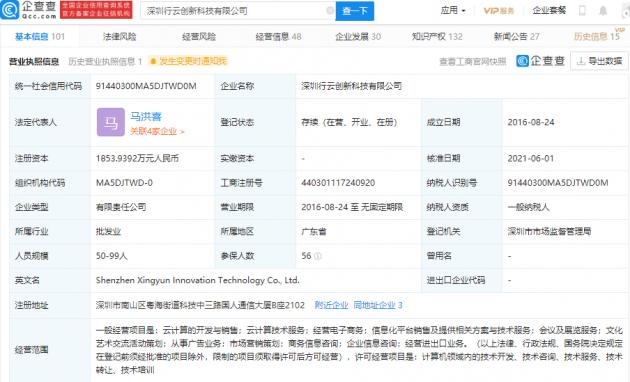Switch to the 法律风险 tab
The width and height of the screenshot is (630, 382).
point(119,37)
